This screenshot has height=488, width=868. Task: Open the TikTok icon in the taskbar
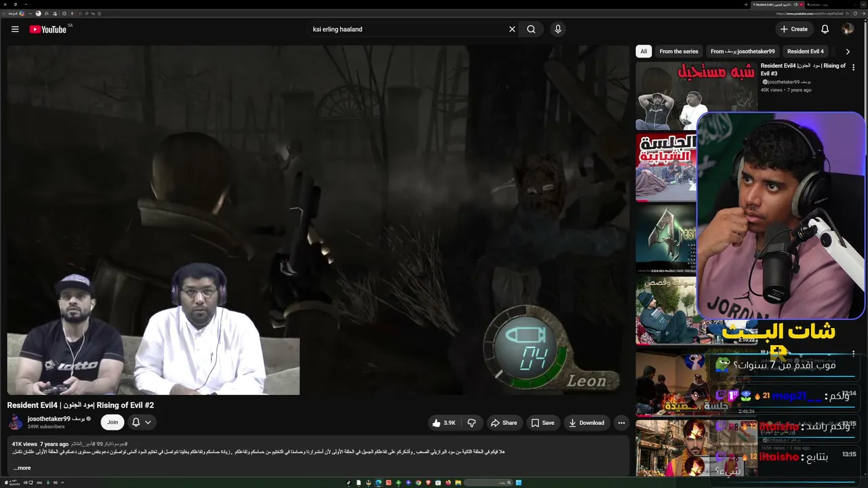point(348,483)
